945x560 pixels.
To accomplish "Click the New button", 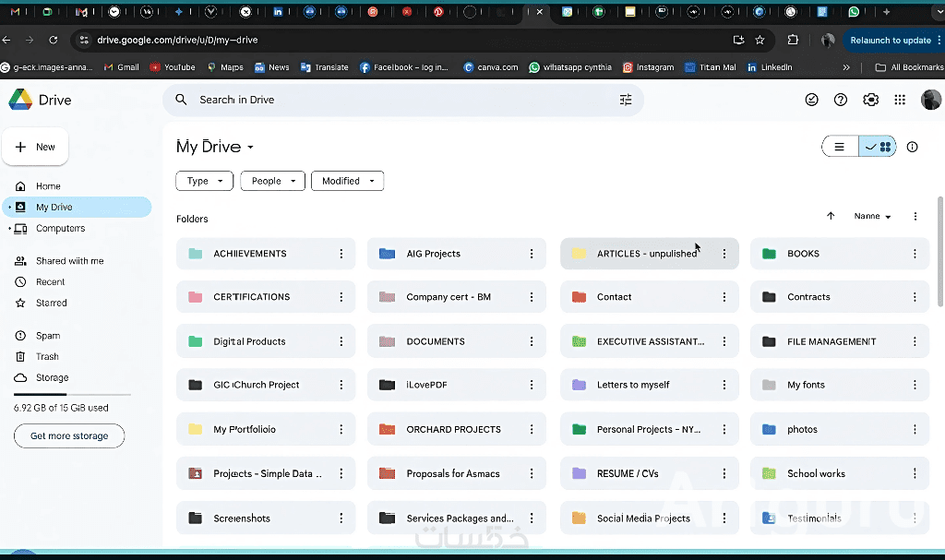I will tap(35, 147).
